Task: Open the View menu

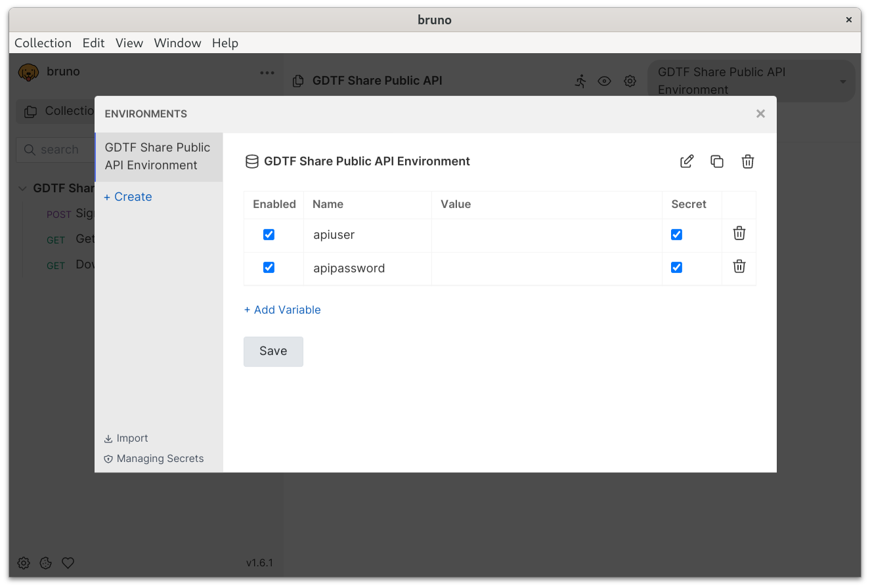Action: 129,43
